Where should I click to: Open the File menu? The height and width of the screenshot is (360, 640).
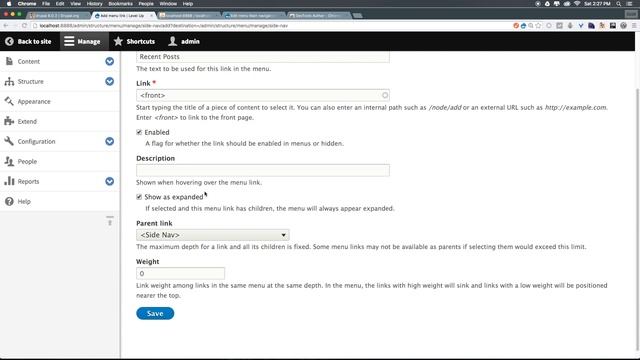pyautogui.click(x=46, y=4)
